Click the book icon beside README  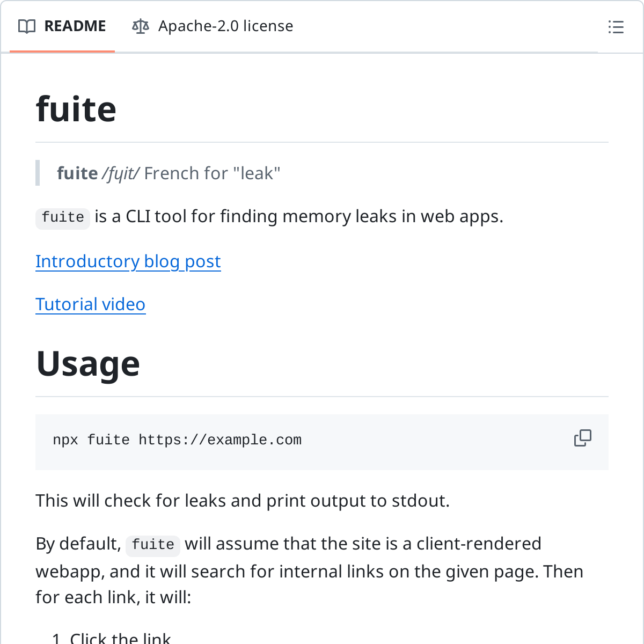coord(27,26)
